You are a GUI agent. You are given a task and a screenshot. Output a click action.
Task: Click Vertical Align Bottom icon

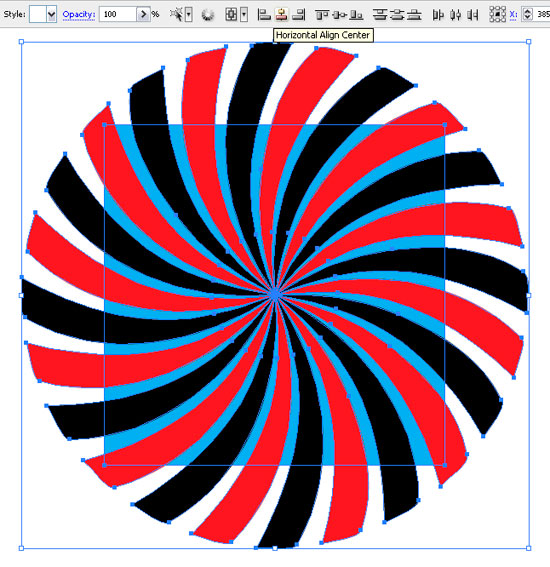(357, 15)
